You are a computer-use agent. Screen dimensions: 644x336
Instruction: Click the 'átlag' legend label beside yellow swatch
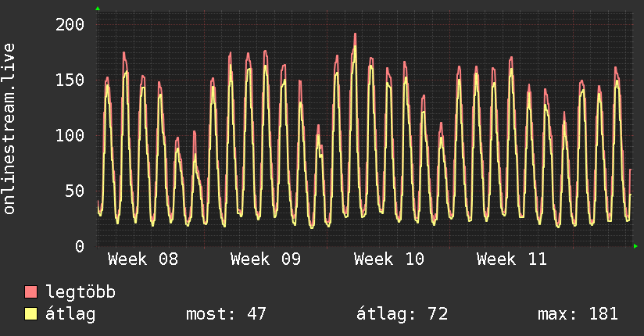click(70, 314)
